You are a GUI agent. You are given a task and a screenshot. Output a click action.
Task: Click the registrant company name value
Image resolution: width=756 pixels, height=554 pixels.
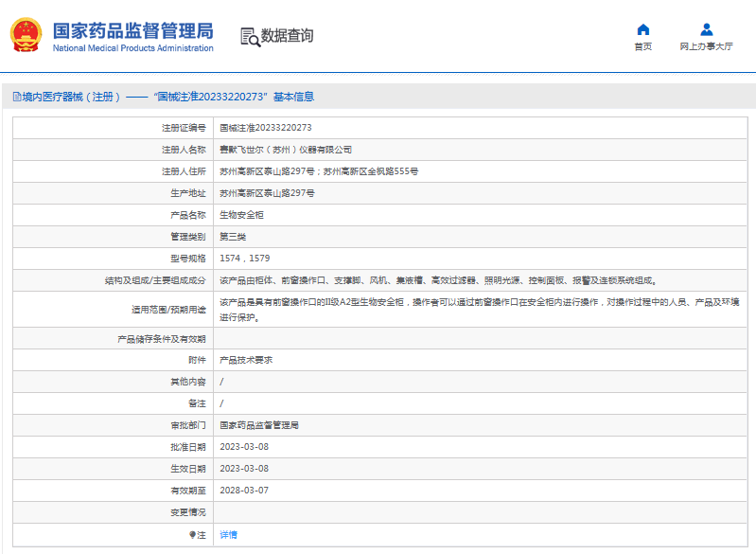tap(286, 150)
